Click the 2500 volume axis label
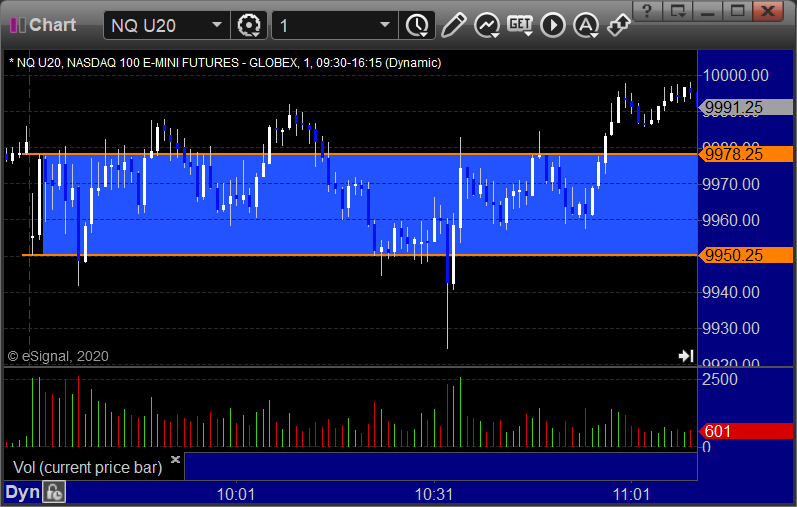 (720, 379)
